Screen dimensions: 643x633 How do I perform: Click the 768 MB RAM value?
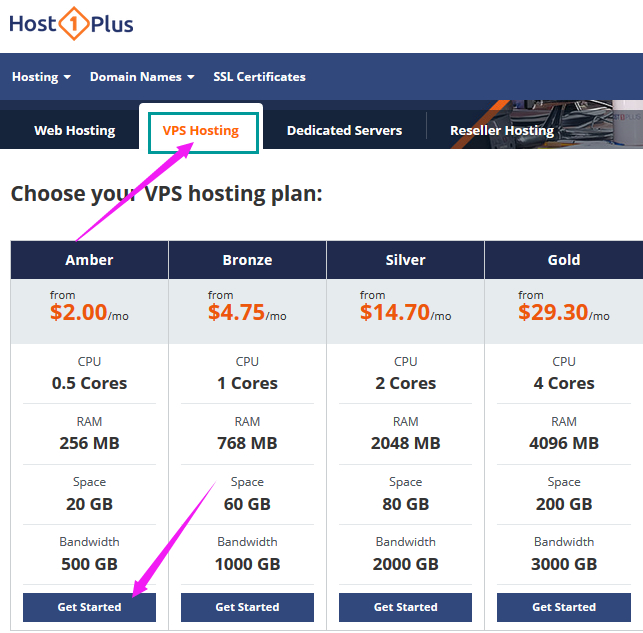pos(247,443)
